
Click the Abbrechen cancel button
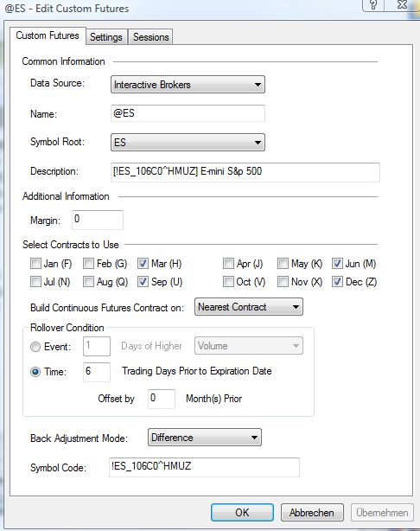(x=312, y=512)
